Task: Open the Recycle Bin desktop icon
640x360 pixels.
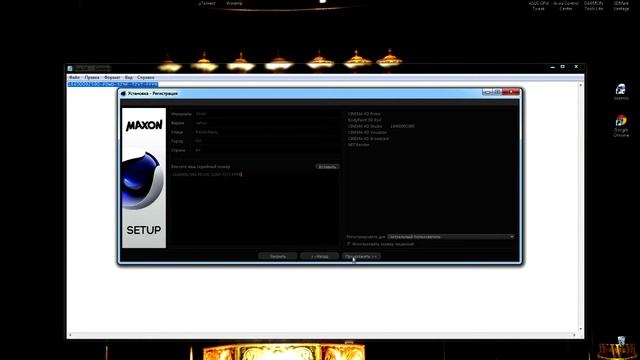Action: click(x=621, y=341)
